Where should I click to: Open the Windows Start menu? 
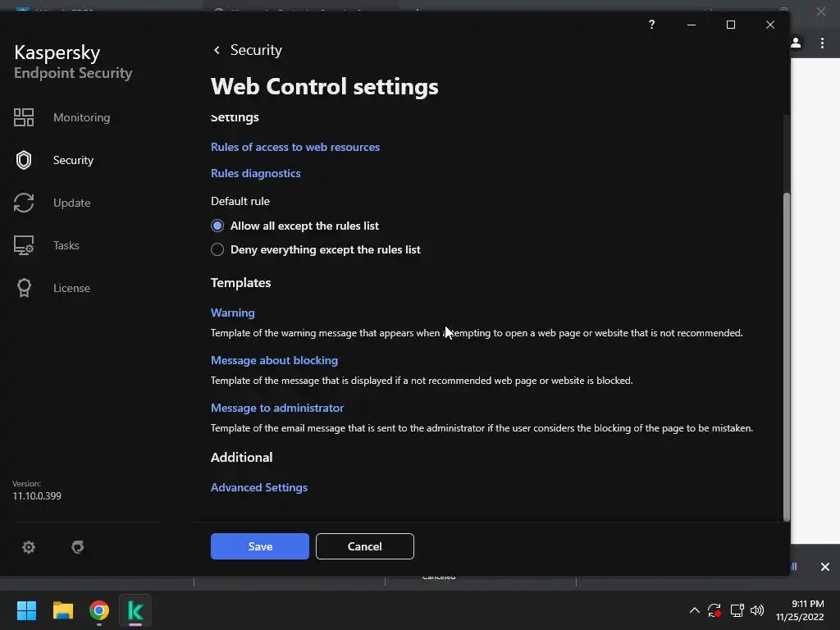(x=26, y=610)
